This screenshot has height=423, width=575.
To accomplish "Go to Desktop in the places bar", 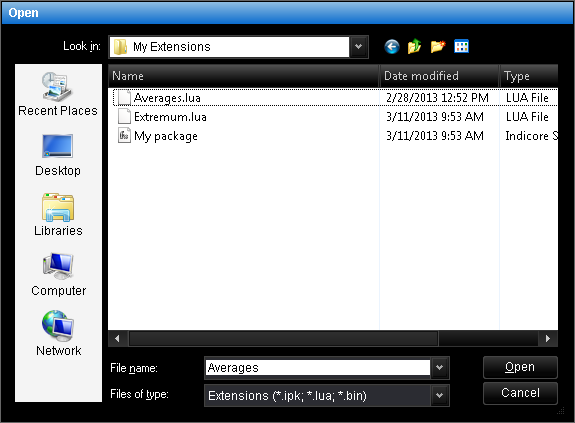I will (58, 155).
